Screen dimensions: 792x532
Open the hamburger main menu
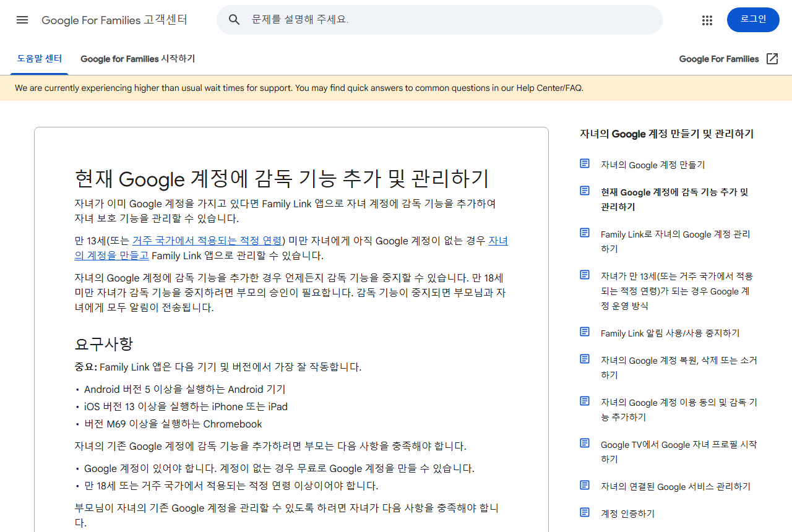[x=22, y=20]
